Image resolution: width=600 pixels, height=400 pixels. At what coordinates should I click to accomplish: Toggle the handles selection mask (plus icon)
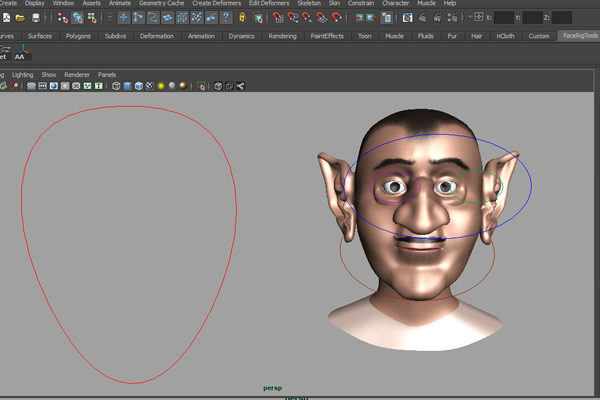click(x=124, y=18)
